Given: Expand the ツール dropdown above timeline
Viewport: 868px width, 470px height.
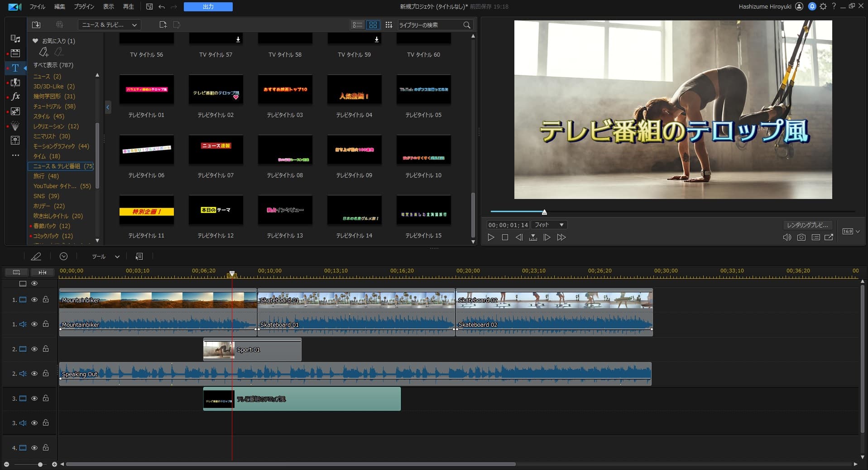Looking at the screenshot, I should pyautogui.click(x=106, y=257).
